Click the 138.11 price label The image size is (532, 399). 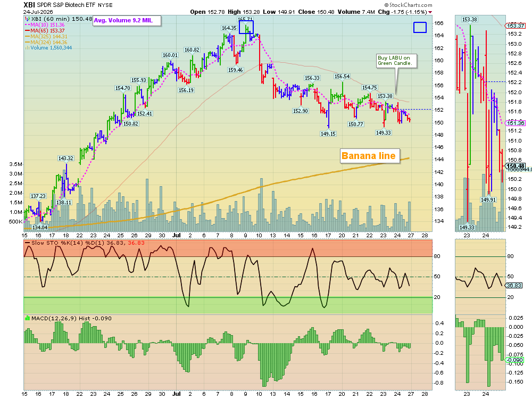coord(64,202)
